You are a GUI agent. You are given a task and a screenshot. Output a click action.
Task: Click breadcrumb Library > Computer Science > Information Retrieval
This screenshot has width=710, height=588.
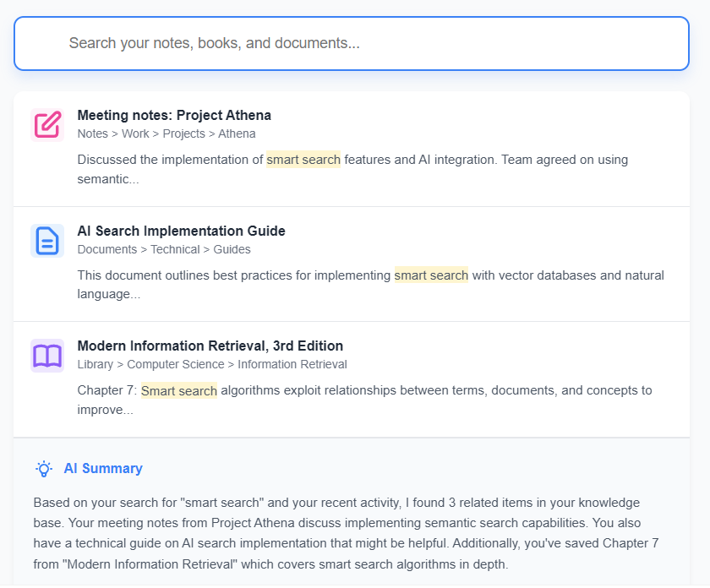[x=212, y=364]
